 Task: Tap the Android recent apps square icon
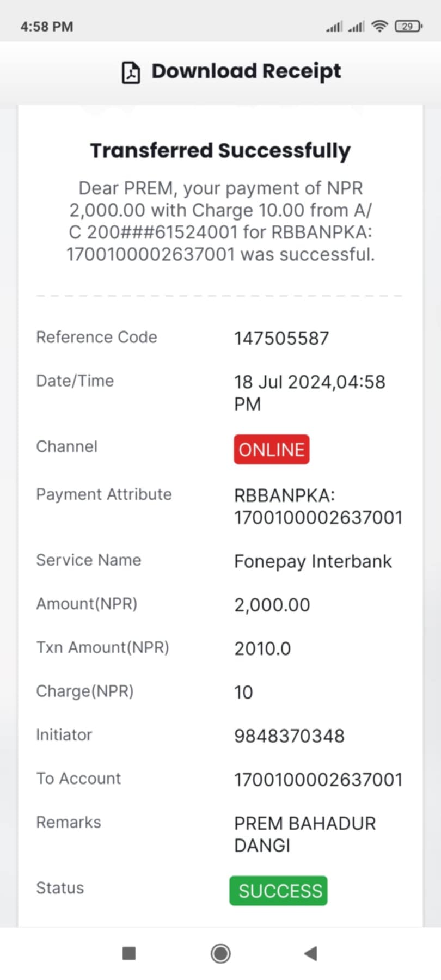129,953
